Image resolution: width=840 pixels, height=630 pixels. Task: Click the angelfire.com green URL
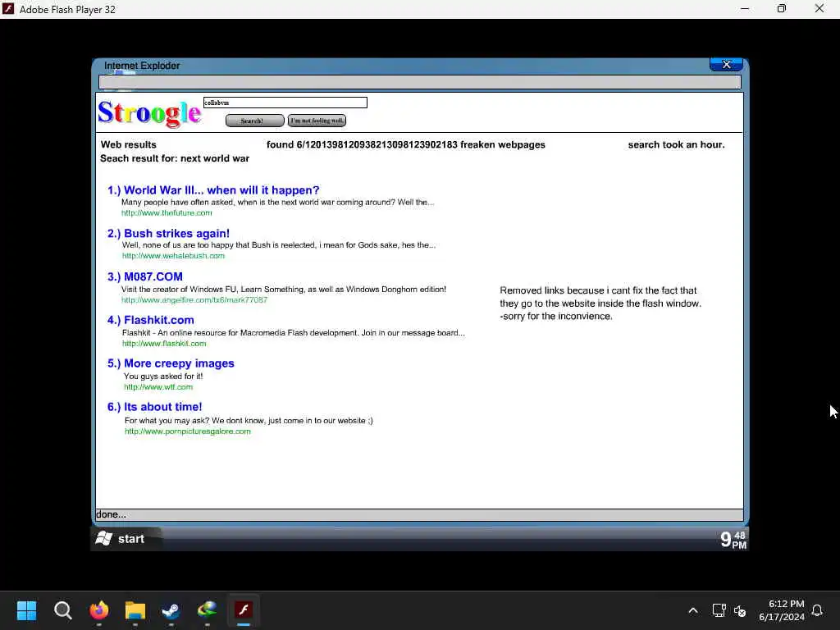tap(194, 300)
